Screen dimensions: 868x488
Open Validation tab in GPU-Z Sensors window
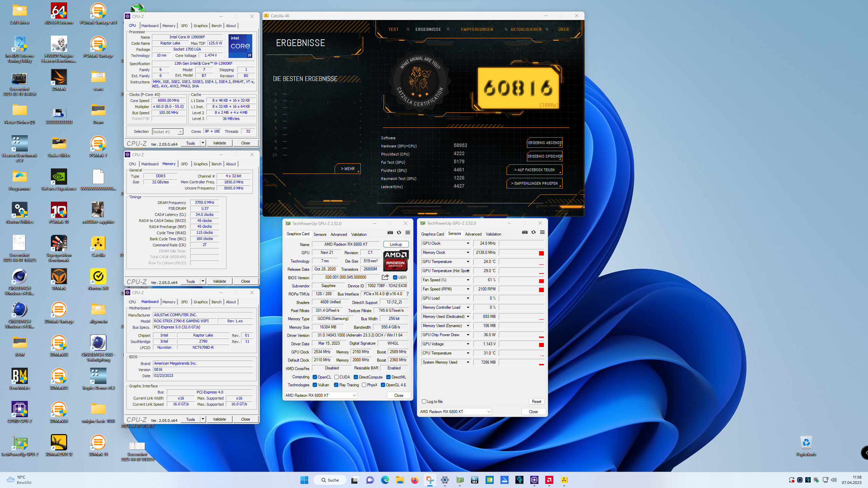[493, 234]
